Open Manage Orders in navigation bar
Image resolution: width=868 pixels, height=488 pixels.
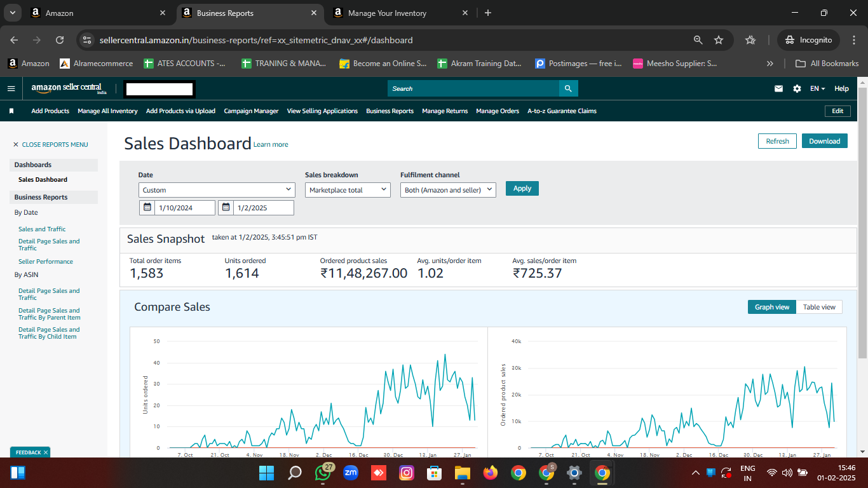click(498, 111)
